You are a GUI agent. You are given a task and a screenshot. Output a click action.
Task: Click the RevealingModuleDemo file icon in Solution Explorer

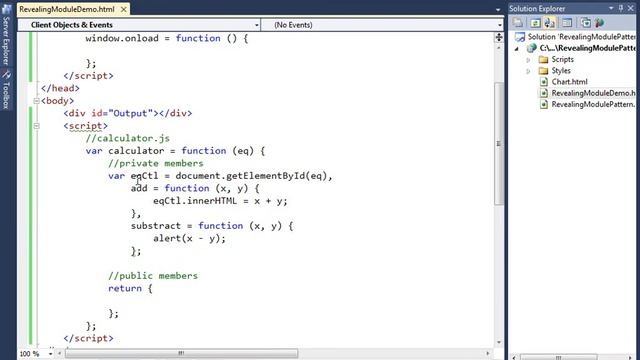[544, 93]
